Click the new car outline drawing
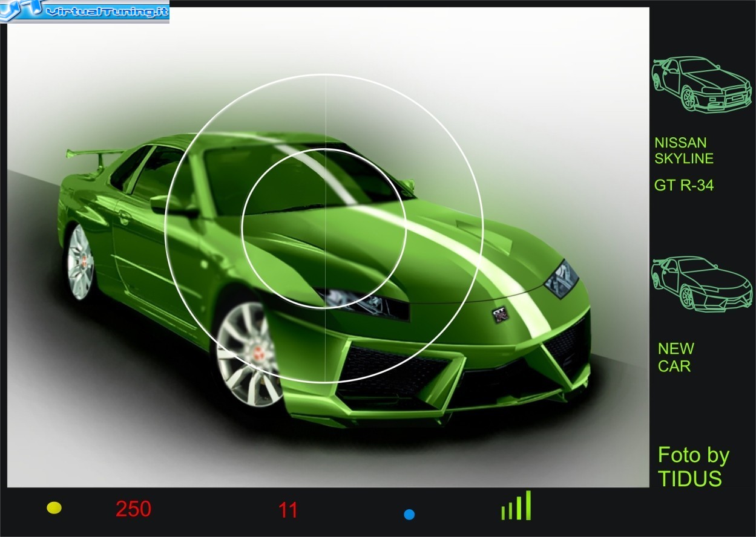The height and width of the screenshot is (537, 756). coord(702,284)
